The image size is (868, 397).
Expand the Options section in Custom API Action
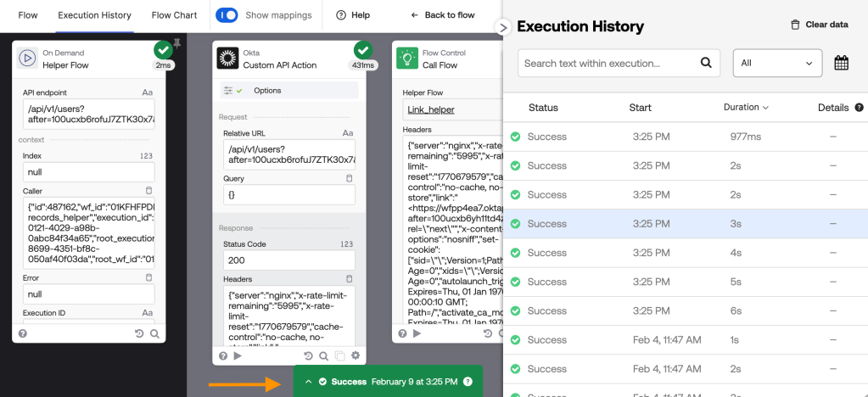click(289, 90)
